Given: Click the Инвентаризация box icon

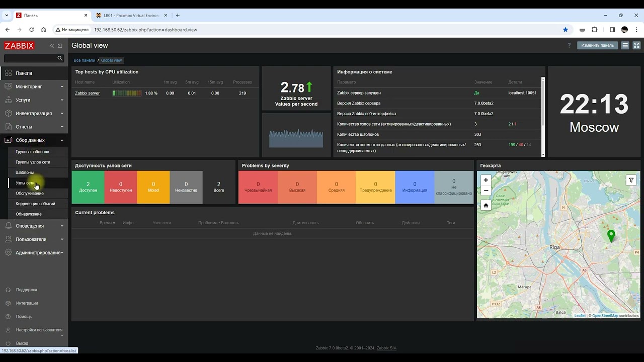Looking at the screenshot, I should tap(8, 113).
